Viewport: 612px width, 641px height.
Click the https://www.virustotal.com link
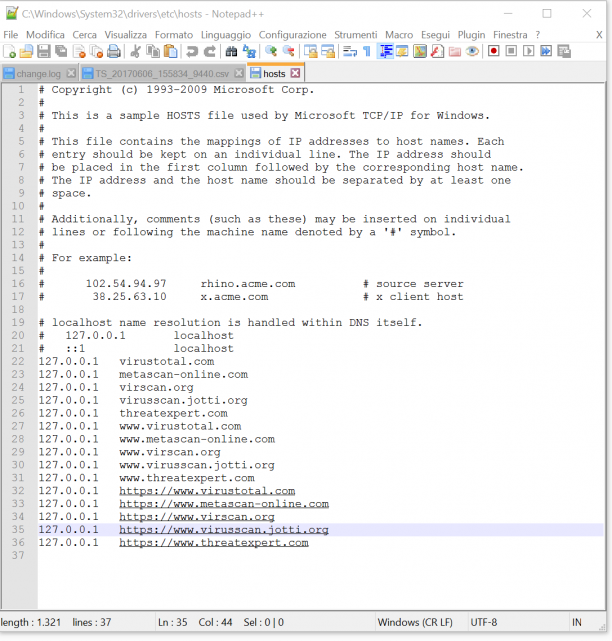207,491
